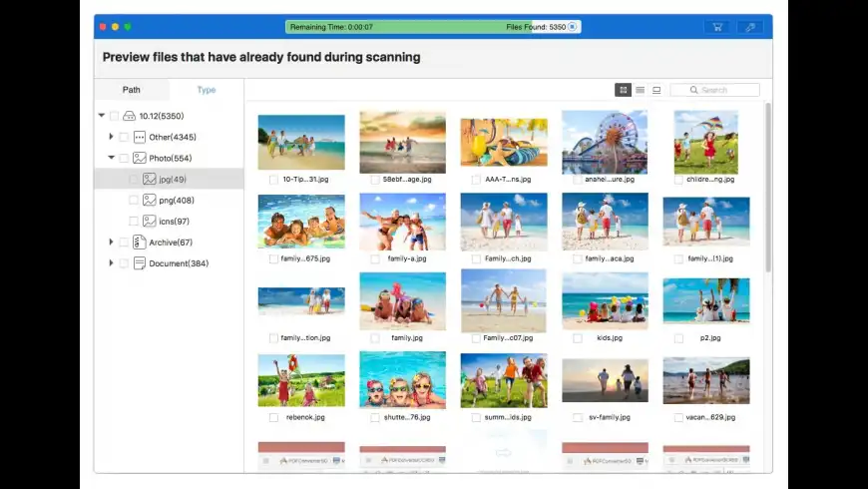Switch to thumbnail grid view
The image size is (868, 489).
point(624,90)
